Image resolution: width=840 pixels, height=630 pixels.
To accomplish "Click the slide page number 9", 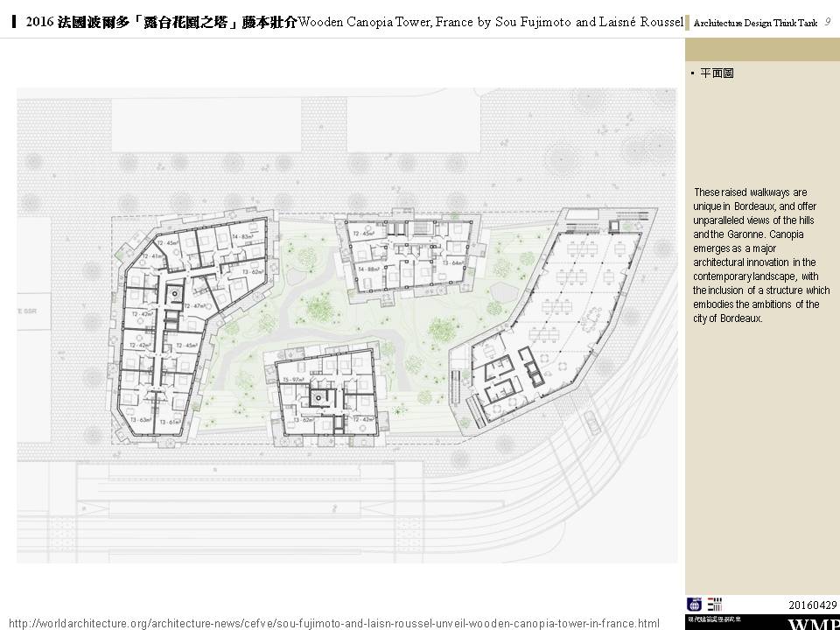I will click(828, 21).
